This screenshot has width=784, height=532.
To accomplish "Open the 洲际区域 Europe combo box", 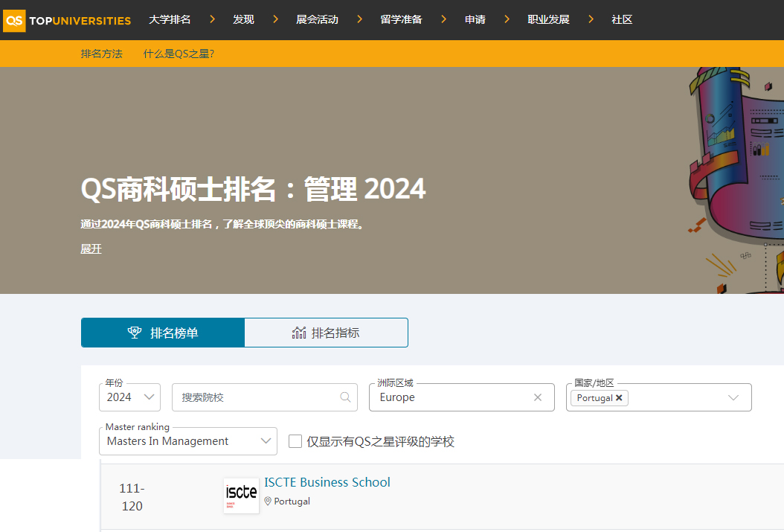I will (x=461, y=397).
